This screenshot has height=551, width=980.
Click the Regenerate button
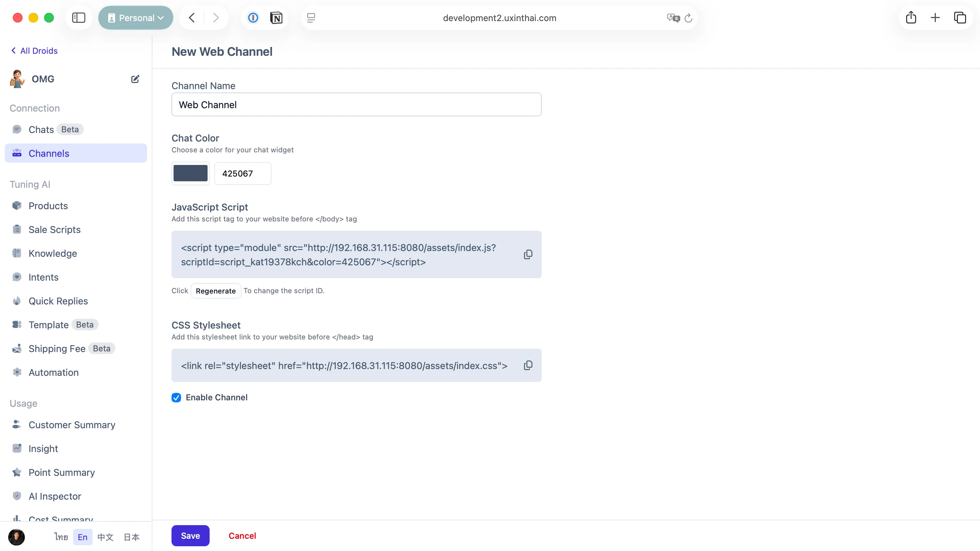pyautogui.click(x=216, y=290)
